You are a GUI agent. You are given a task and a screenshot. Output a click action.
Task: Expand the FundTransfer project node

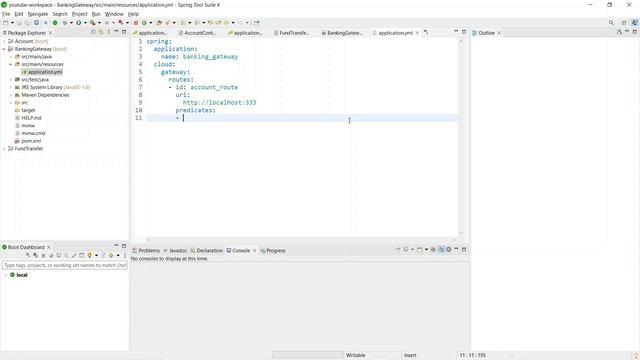4,149
